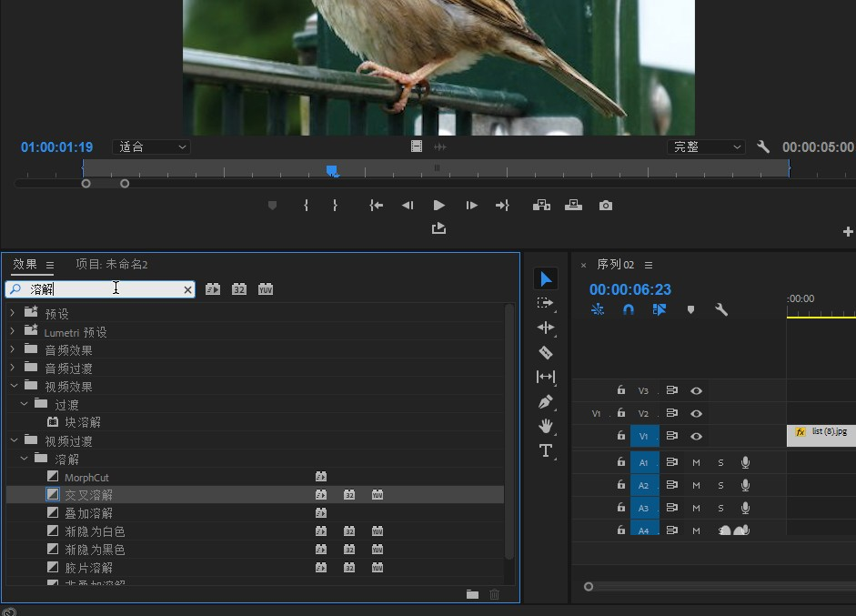Click the Export Frame camera icon
The image size is (856, 616).
click(606, 206)
